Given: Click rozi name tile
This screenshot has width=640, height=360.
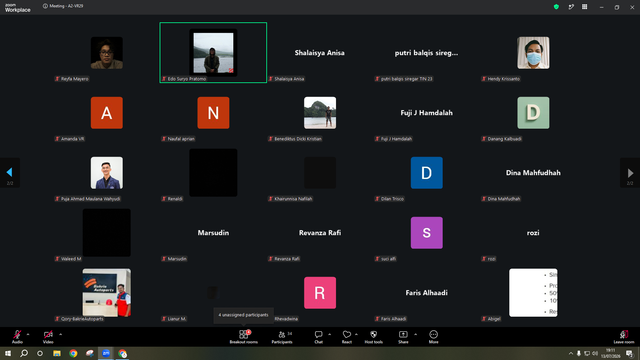Looking at the screenshot, I should [533, 233].
